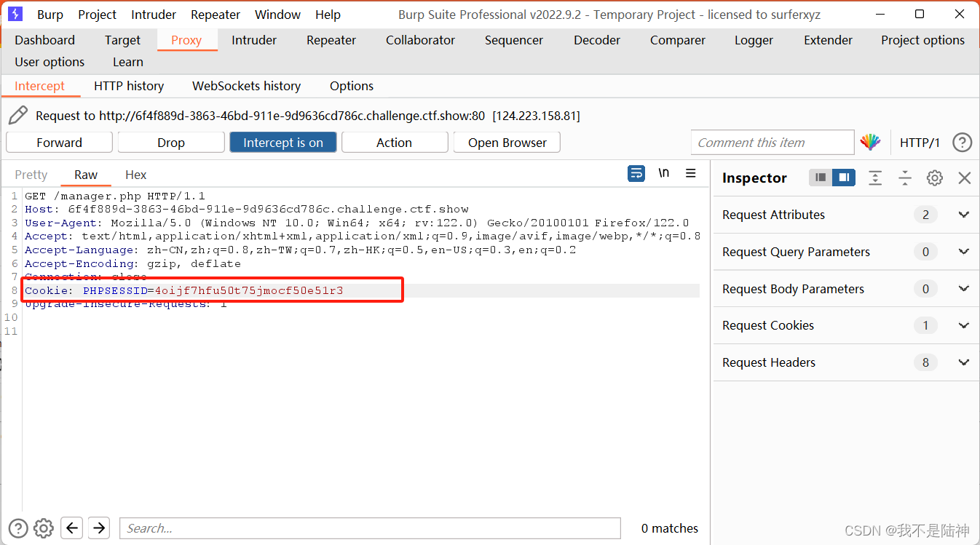Open the Action menu button
This screenshot has height=545, width=980.
click(x=395, y=143)
